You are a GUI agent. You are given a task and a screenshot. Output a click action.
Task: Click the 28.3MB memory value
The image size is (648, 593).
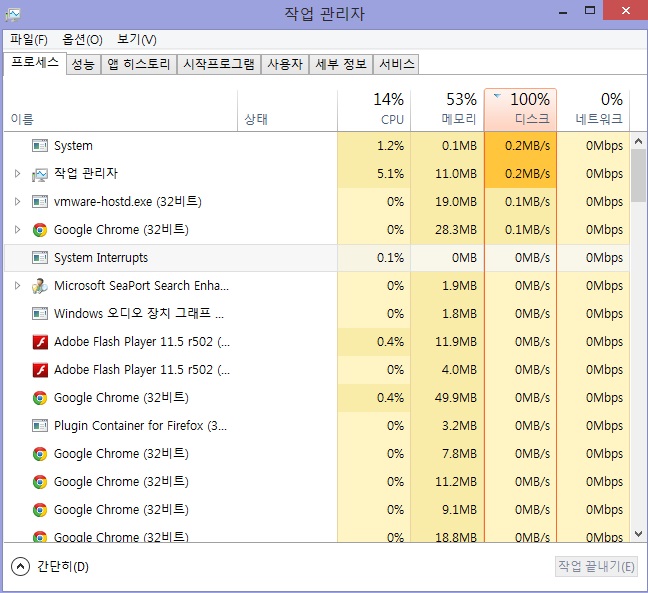tap(456, 230)
